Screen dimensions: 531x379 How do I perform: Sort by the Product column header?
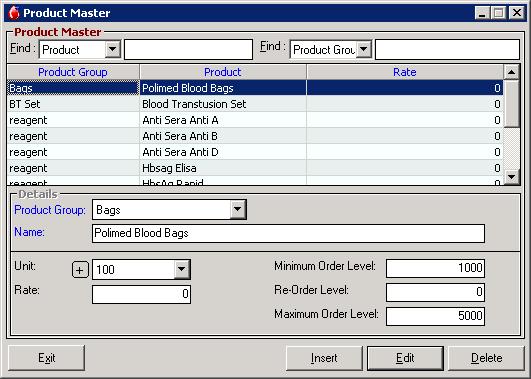pyautogui.click(x=223, y=72)
